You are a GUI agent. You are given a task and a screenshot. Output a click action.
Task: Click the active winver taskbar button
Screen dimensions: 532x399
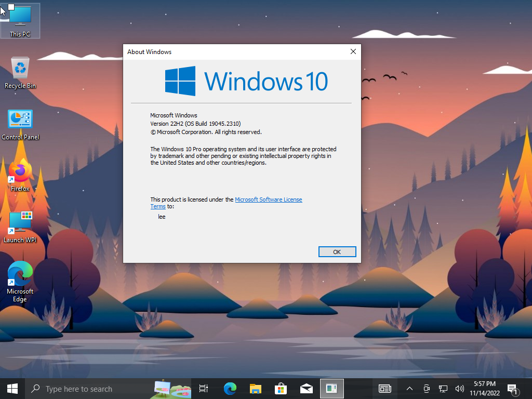[x=332, y=389]
